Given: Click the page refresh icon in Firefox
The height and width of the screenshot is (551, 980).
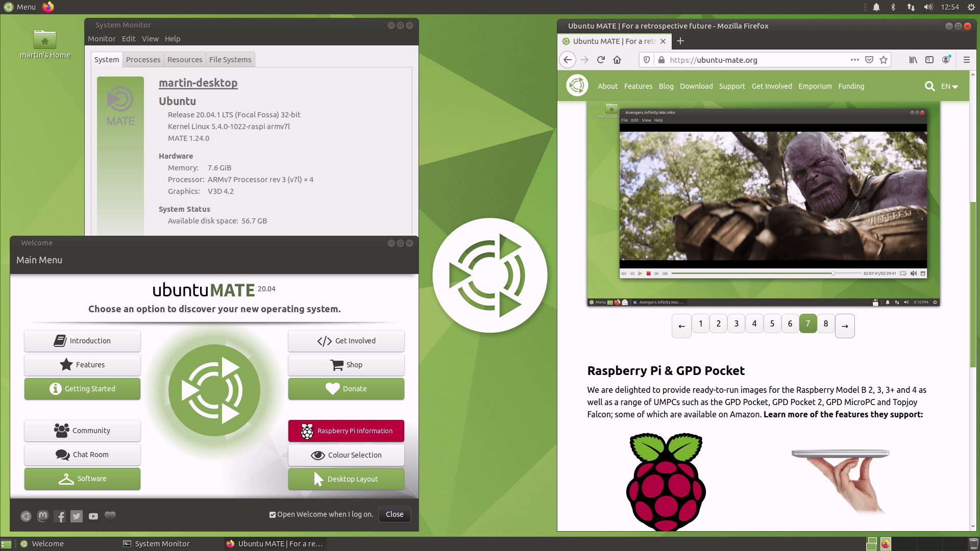Looking at the screenshot, I should [601, 60].
